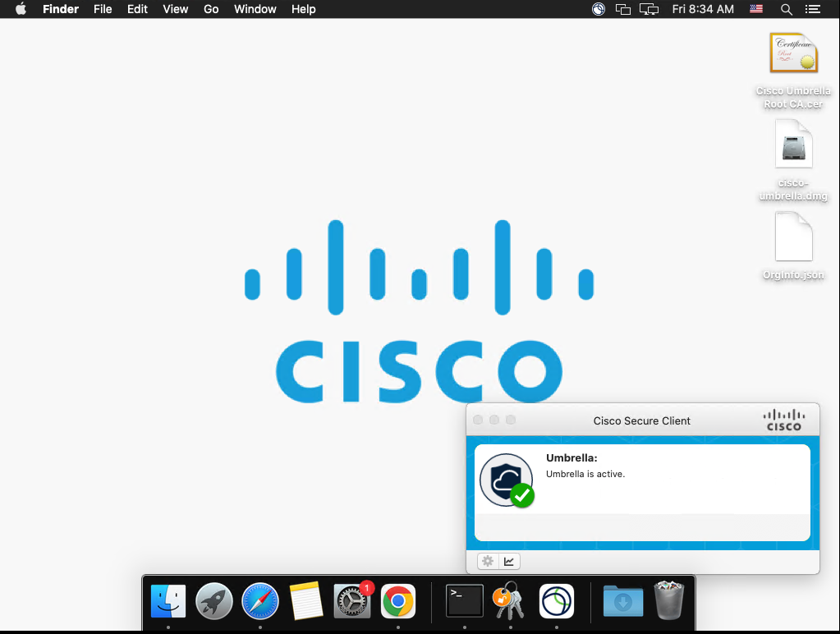Open the display mirroring menu bar icon
This screenshot has width=840, height=634.
[x=649, y=9]
